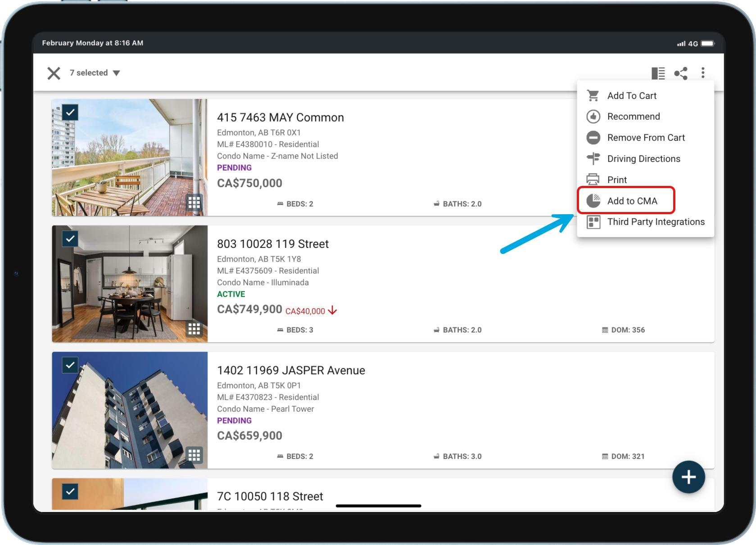Click PENDING status on MAY Common listing
Screen dimensions: 756x545
click(x=234, y=168)
